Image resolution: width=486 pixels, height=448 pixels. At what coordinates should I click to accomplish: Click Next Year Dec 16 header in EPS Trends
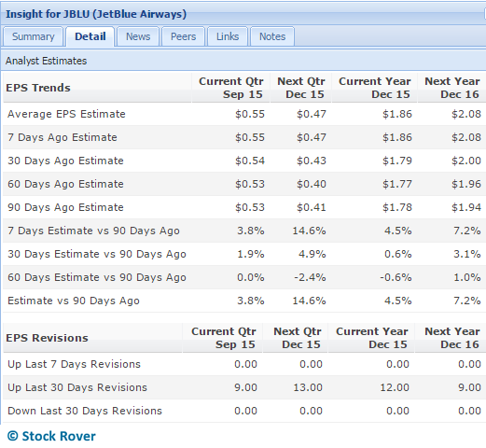(x=452, y=88)
